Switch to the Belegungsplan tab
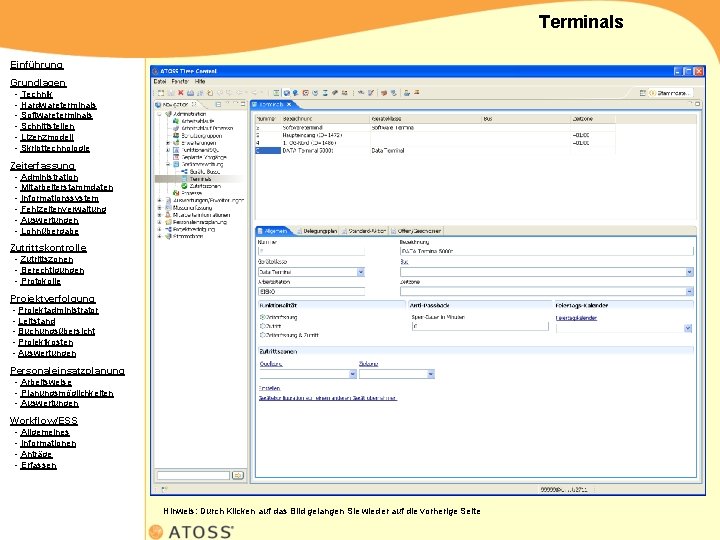This screenshot has height=540, width=720. tap(316, 231)
